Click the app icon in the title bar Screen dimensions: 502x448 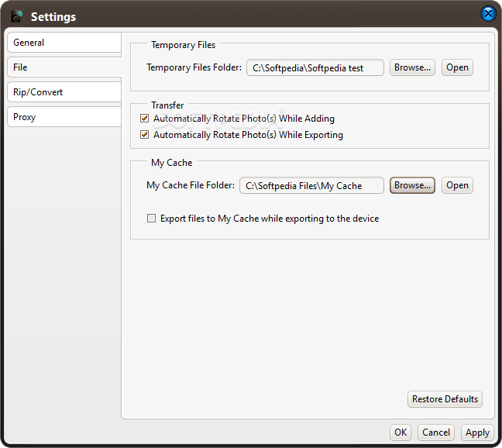pyautogui.click(x=17, y=16)
